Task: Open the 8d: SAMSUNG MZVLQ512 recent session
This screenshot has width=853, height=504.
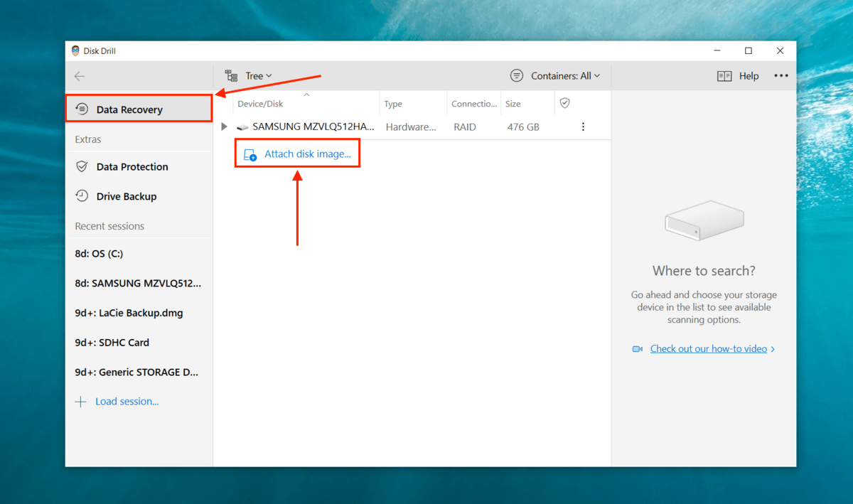Action: tap(139, 283)
